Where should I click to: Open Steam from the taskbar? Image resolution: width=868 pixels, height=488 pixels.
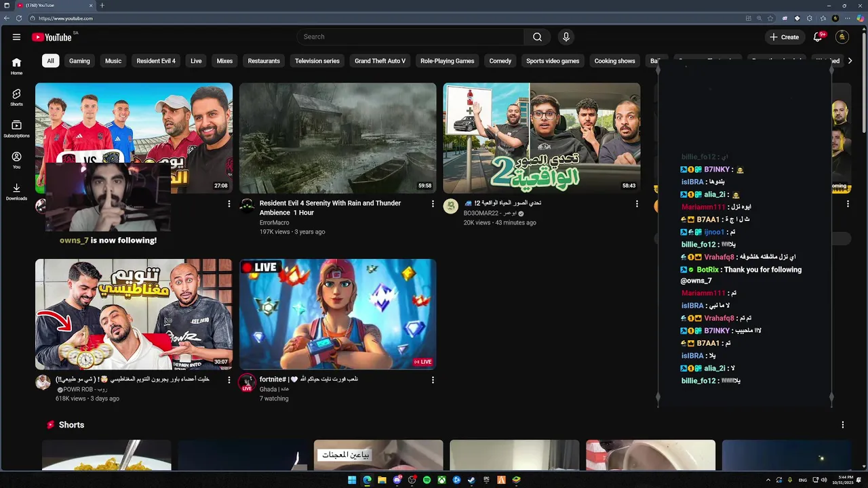click(471, 480)
